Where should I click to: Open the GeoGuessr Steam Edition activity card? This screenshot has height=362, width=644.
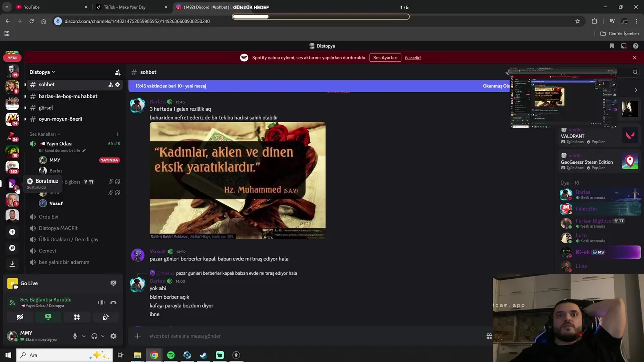pyautogui.click(x=600, y=162)
